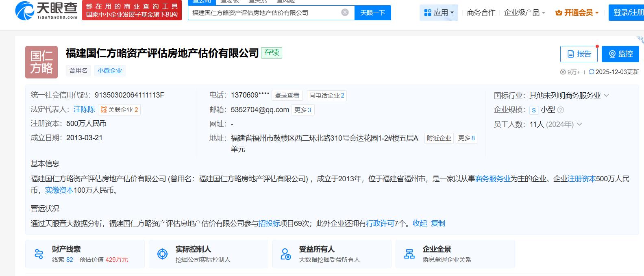Viewport: 644px width, 276px height.
Task: Open the 商务合作 menu item
Action: pyautogui.click(x=481, y=13)
